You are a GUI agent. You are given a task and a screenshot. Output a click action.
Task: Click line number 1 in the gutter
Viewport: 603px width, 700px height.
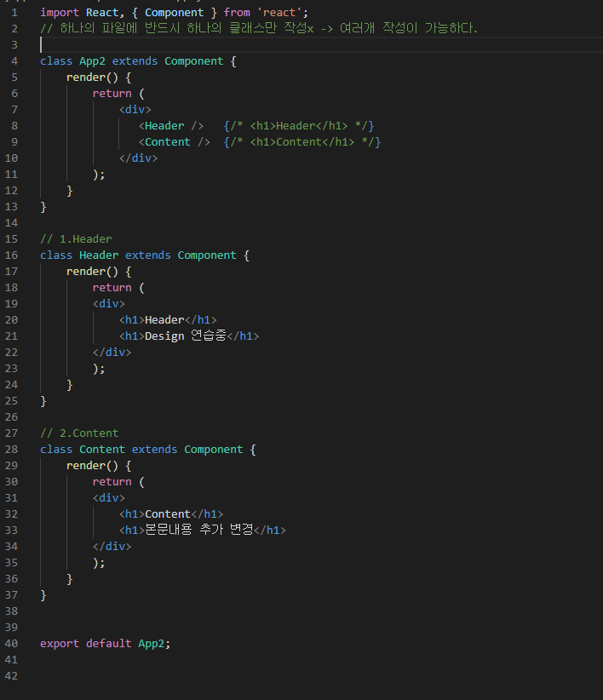coord(14,13)
